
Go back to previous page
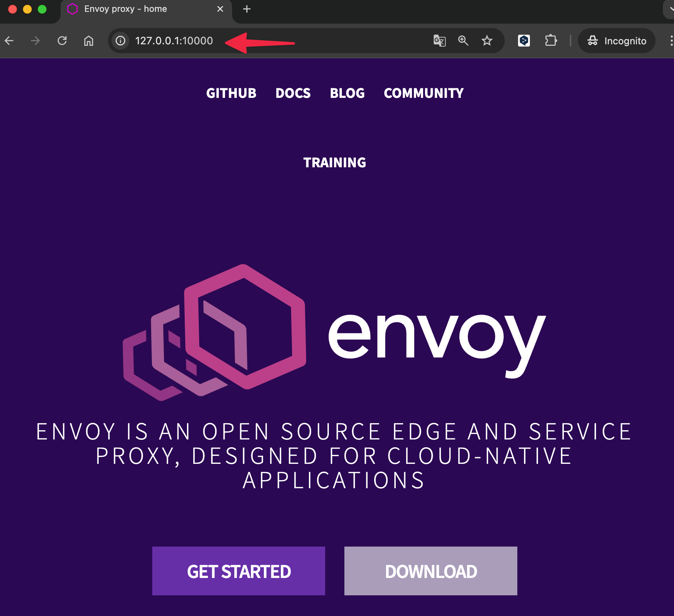[x=9, y=41]
